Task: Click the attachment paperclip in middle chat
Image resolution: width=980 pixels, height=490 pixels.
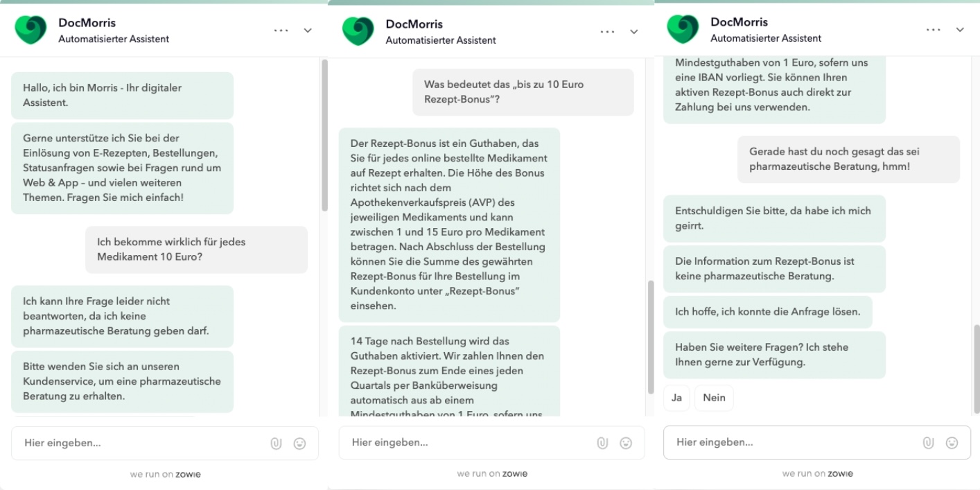Action: click(x=602, y=443)
